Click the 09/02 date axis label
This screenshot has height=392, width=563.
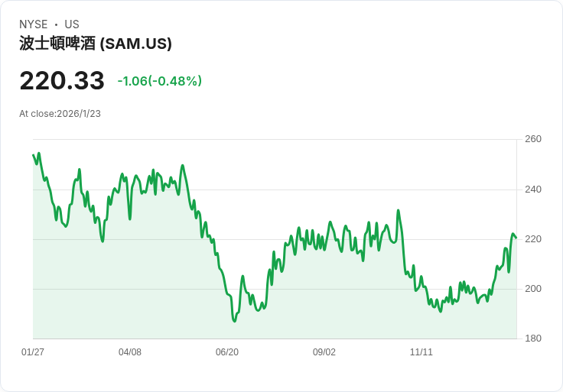coord(324,352)
